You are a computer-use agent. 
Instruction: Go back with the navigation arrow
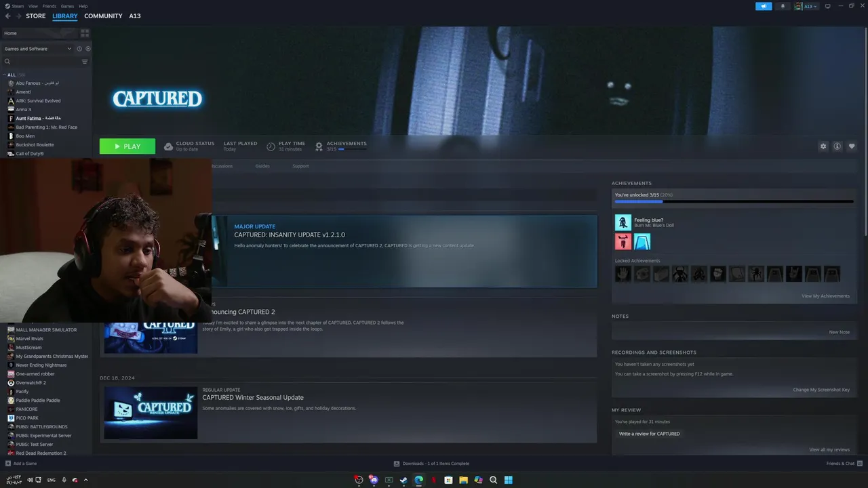7,16
